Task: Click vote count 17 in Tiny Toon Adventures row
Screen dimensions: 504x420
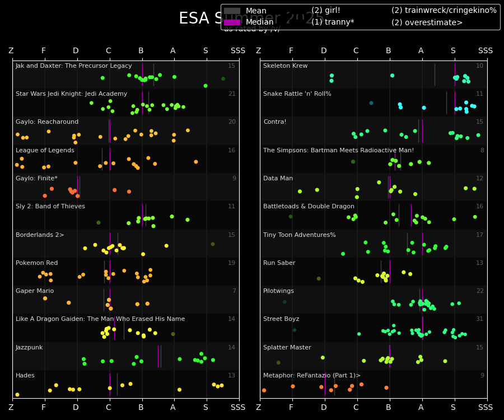Action: [x=479, y=235]
